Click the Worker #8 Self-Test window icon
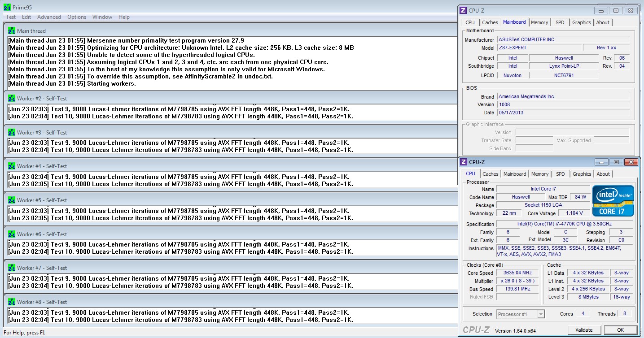Image resolution: width=644 pixels, height=338 pixels. click(x=12, y=302)
